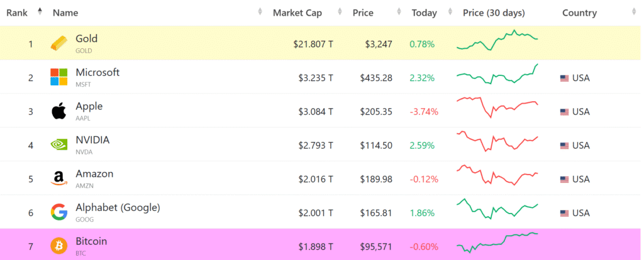Click the Google logo icon
Screen dimensions: 644x260
pos(58,213)
